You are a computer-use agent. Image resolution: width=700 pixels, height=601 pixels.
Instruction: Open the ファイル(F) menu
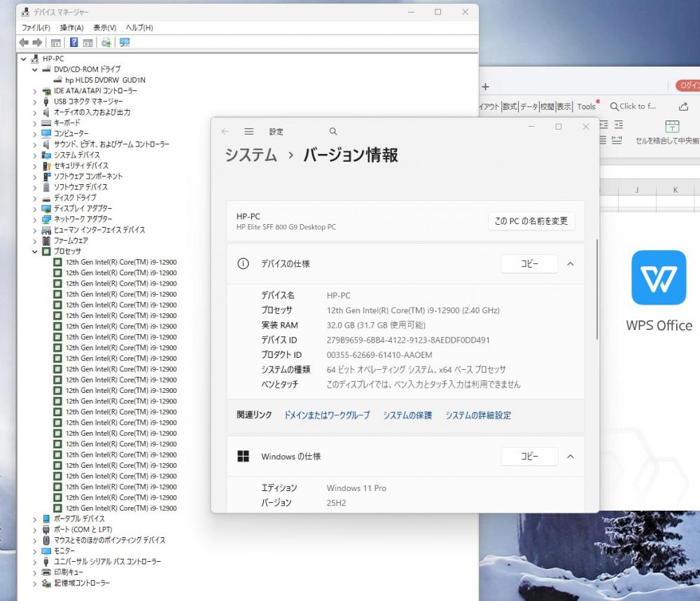click(x=36, y=28)
